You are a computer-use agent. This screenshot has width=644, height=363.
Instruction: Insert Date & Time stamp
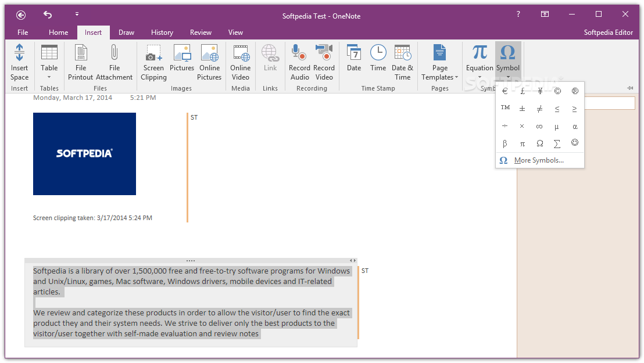(x=402, y=62)
